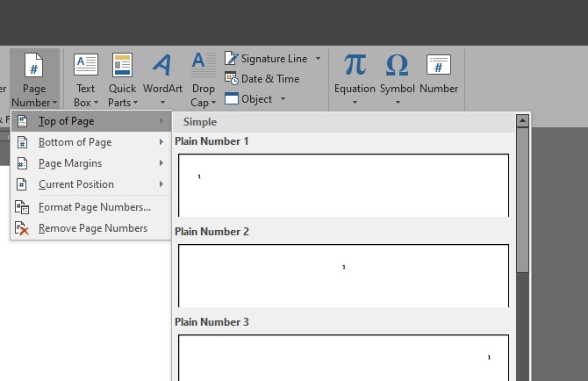
Task: Open the Text Box tool
Action: (x=85, y=67)
